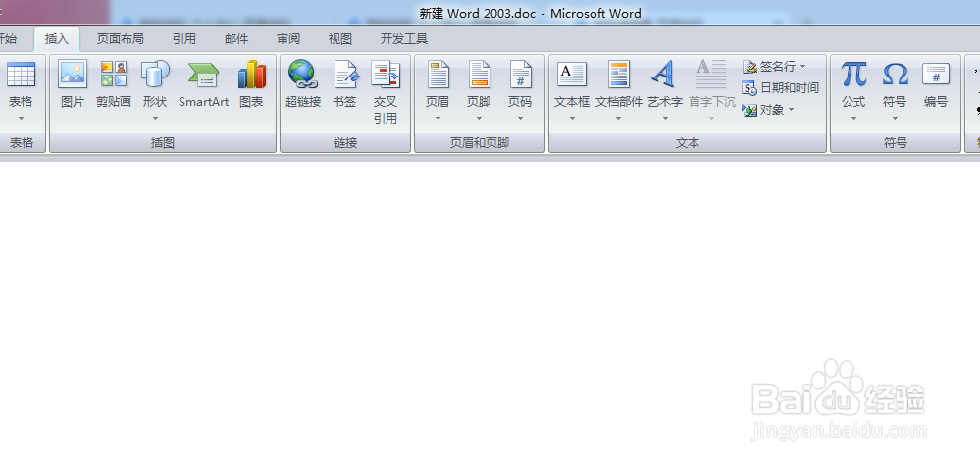The height and width of the screenshot is (464, 980).
Task: Expand the Page Number (页码) dropdown arrow
Action: click(520, 118)
